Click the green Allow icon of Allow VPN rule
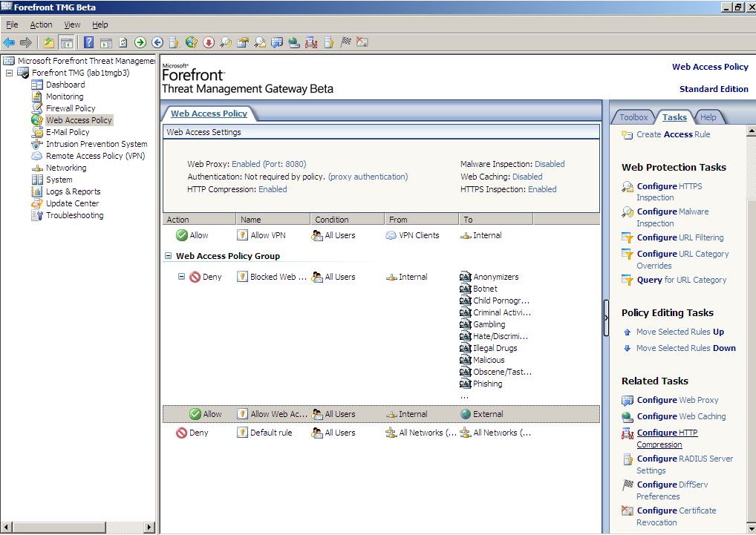This screenshot has width=756, height=535. pos(182,235)
